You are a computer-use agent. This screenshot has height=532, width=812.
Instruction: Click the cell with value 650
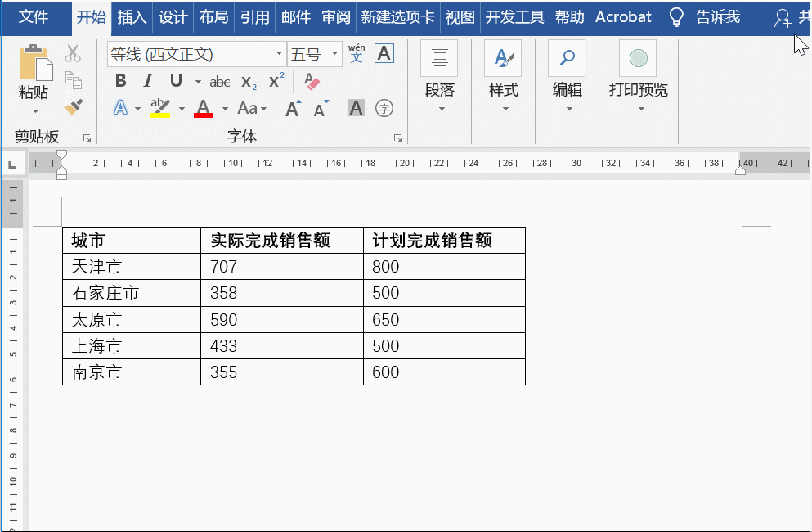[444, 319]
